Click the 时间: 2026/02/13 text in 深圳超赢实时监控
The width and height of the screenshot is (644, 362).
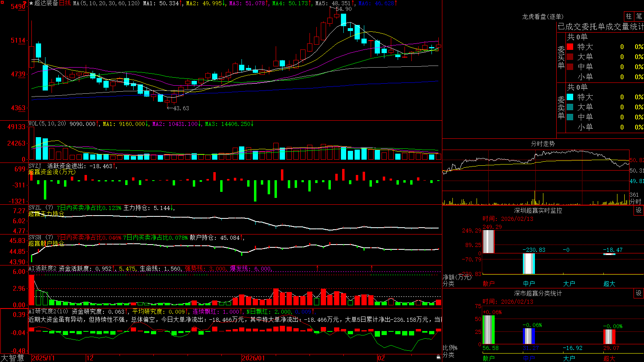point(508,219)
